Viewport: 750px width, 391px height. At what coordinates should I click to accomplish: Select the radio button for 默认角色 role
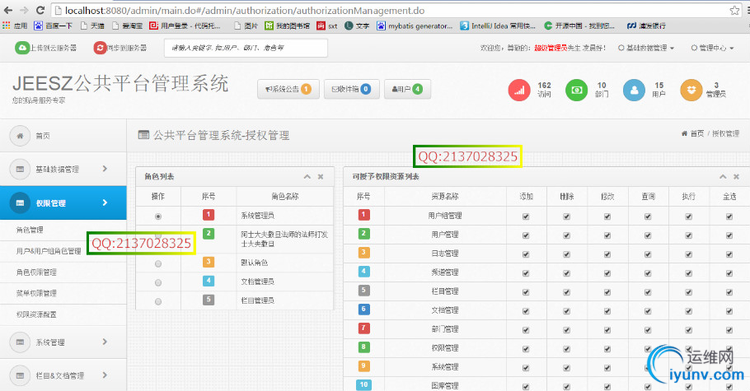(x=158, y=264)
